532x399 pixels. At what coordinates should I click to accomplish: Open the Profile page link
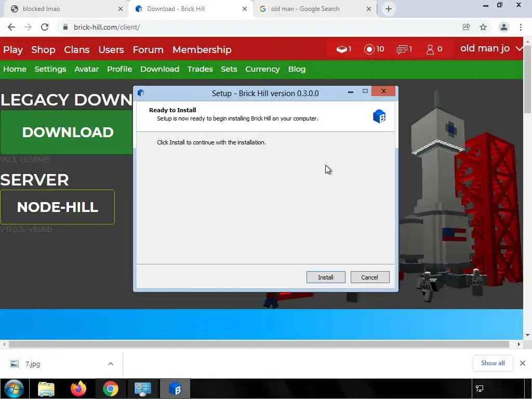tap(119, 69)
